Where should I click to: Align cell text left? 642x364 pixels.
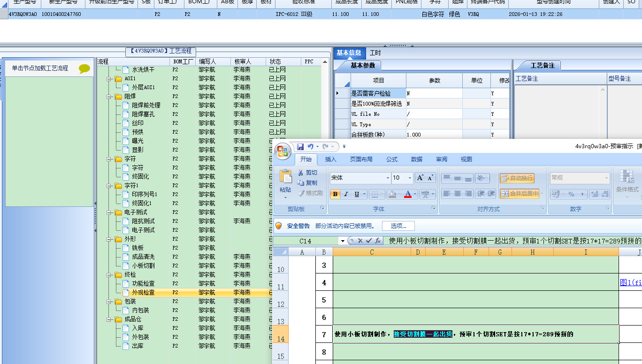[447, 194]
